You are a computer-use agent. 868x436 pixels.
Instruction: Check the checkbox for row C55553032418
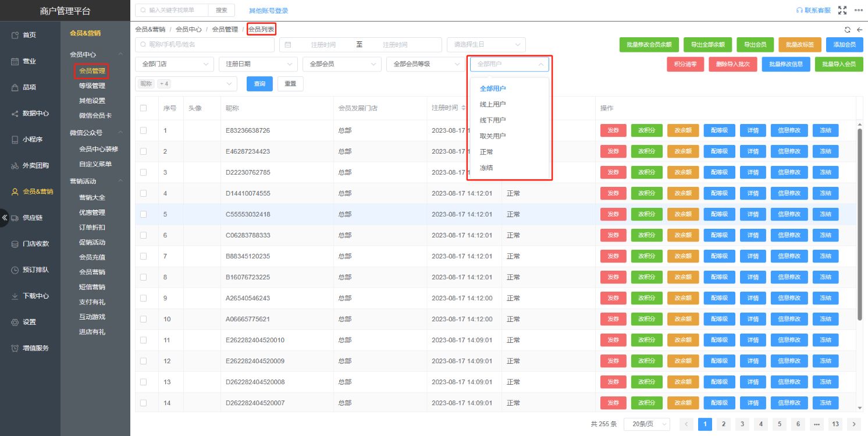pyautogui.click(x=143, y=214)
